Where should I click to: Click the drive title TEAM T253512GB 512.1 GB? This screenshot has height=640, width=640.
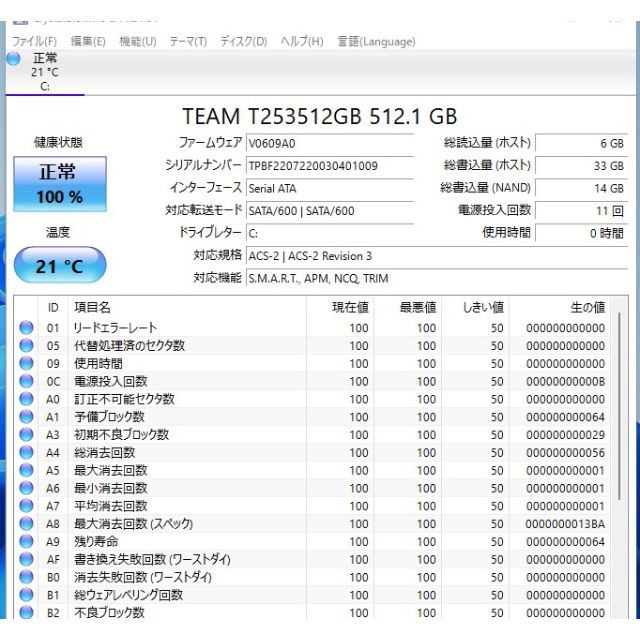(x=320, y=116)
